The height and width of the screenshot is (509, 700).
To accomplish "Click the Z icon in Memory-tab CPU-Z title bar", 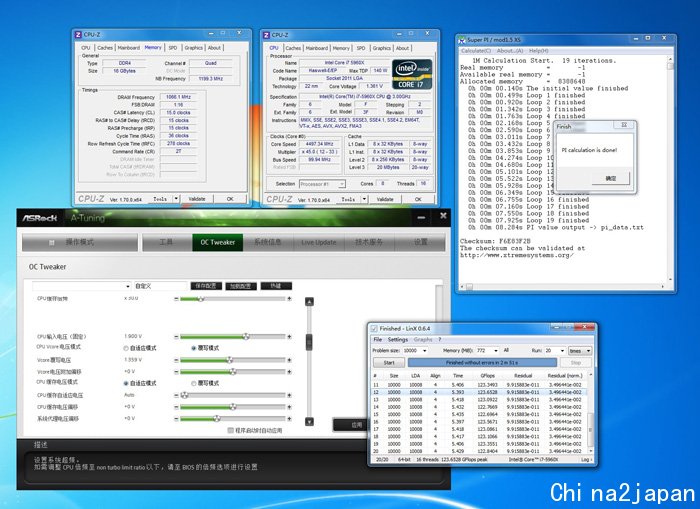I will (x=79, y=34).
